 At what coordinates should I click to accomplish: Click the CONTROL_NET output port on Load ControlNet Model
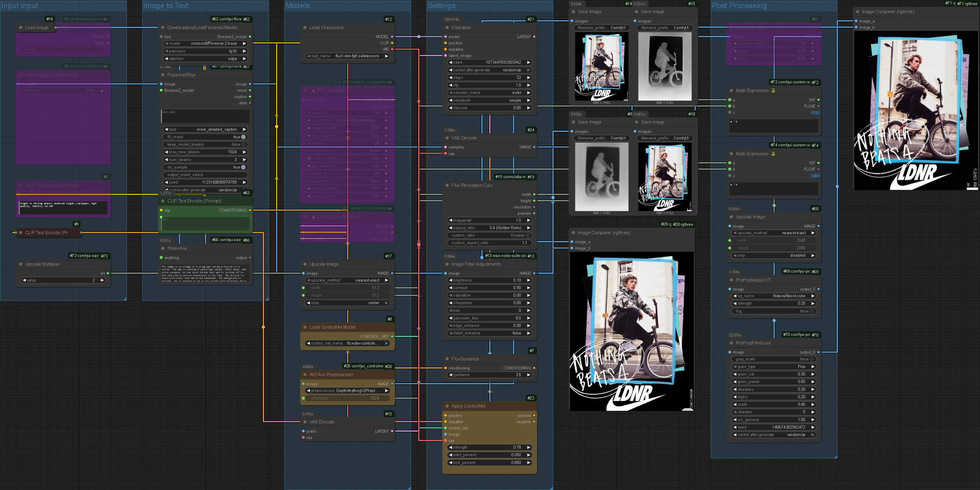(x=392, y=336)
